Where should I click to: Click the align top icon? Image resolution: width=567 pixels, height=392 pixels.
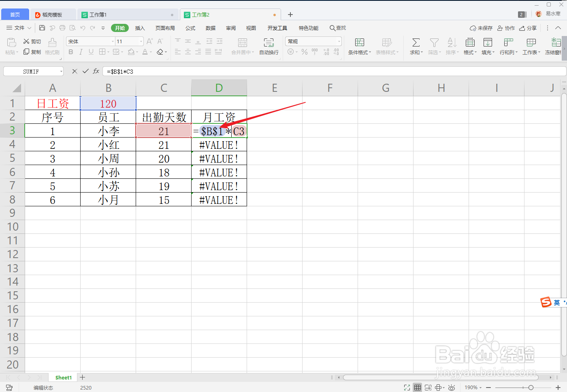click(178, 41)
